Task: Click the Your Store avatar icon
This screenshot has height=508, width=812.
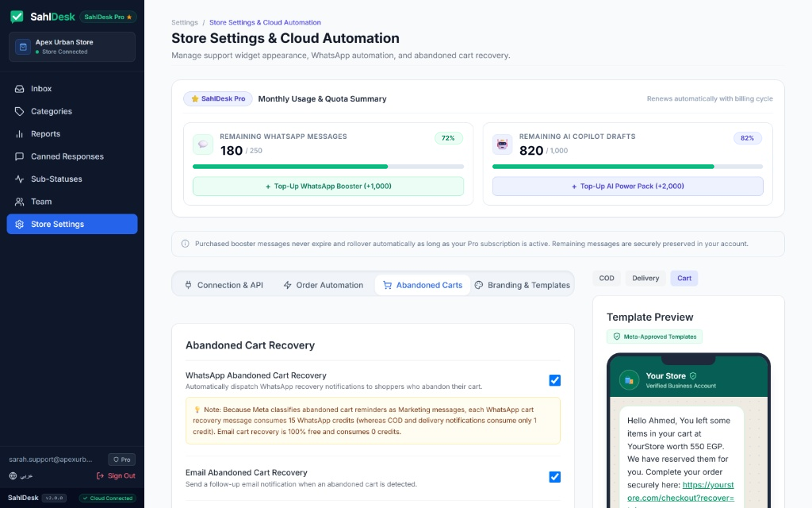Action: (x=629, y=380)
